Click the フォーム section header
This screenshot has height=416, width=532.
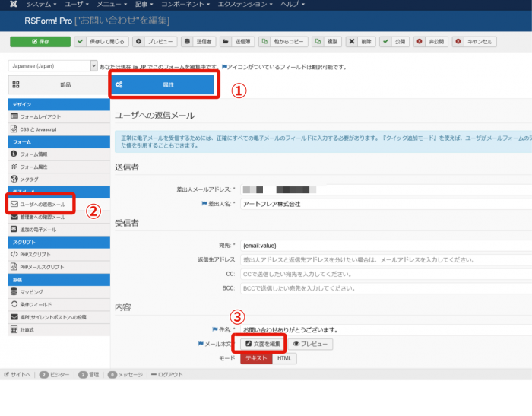click(x=59, y=142)
